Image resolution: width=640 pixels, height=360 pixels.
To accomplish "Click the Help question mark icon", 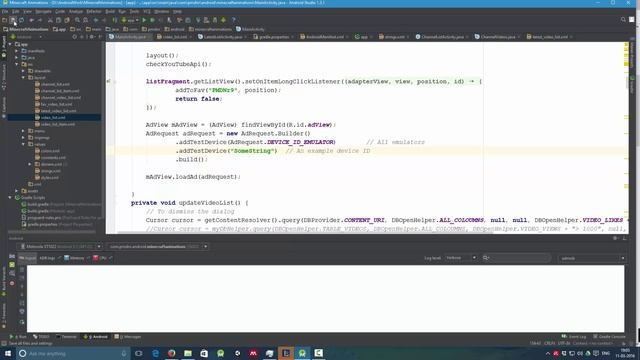I will (x=233, y=20).
